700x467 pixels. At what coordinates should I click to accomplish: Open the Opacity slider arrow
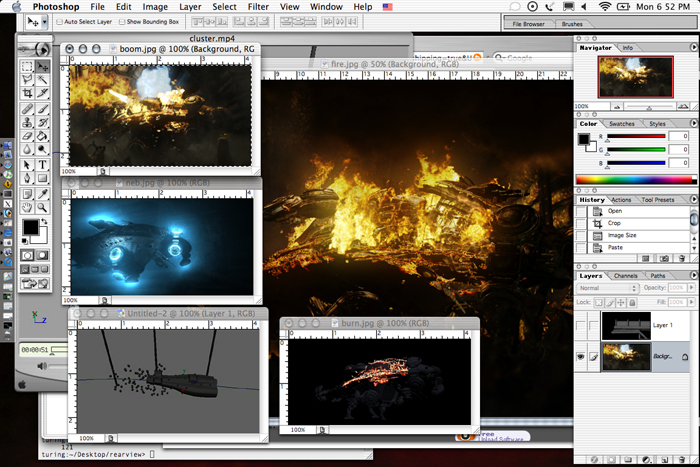click(692, 288)
